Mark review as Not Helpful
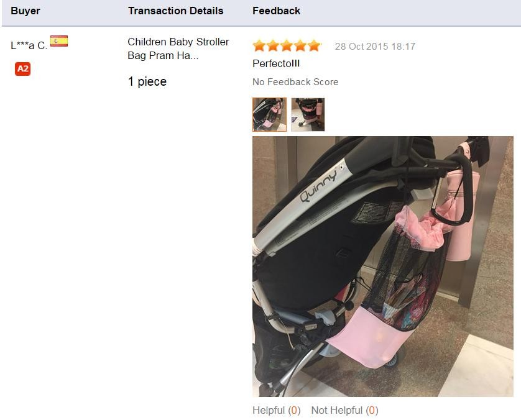Image resolution: width=521 pixels, height=420 pixels. tap(344, 411)
